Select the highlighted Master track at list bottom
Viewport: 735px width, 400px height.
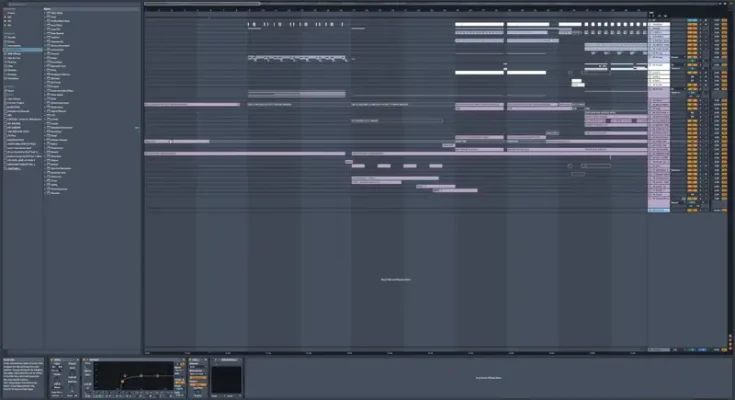coord(660,210)
